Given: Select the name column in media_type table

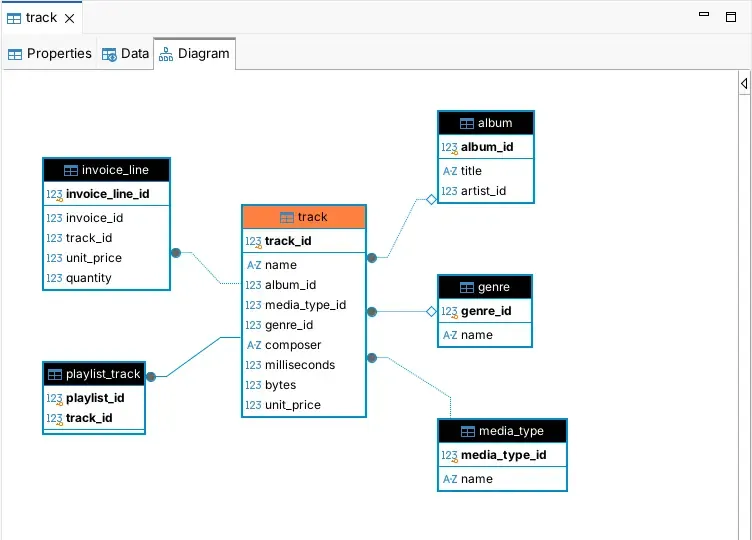Looking at the screenshot, I should click(x=502, y=479).
